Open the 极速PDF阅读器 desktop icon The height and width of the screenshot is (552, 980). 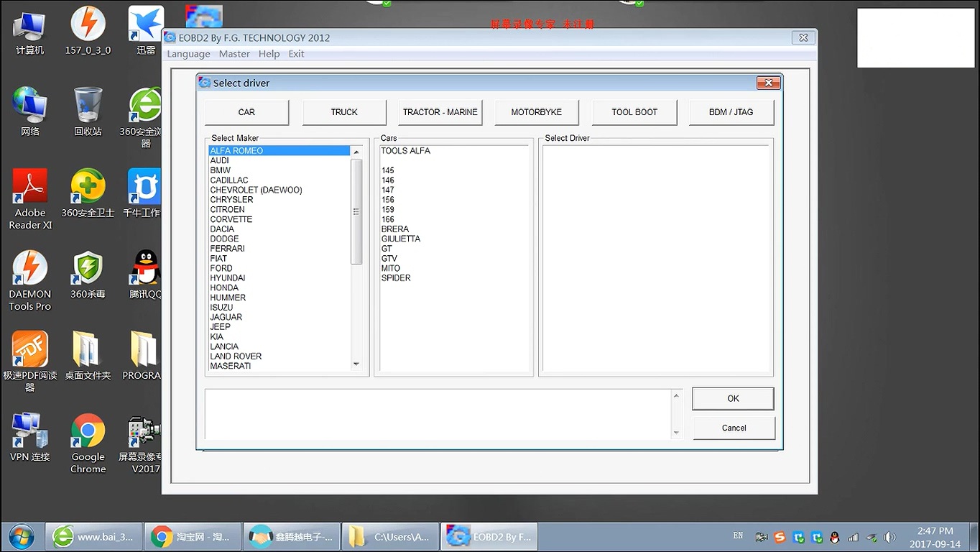(x=30, y=362)
